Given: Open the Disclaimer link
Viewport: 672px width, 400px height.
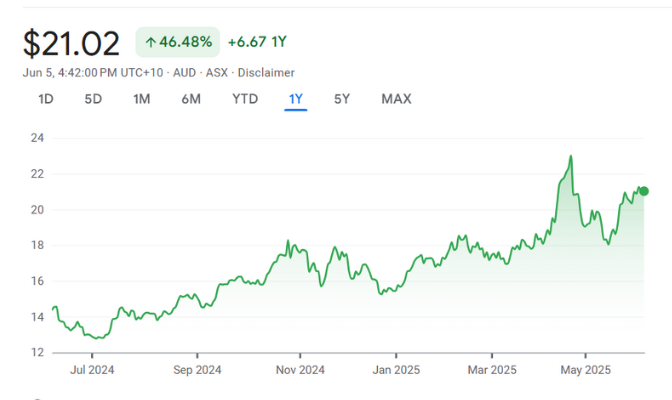Looking at the screenshot, I should coord(265,72).
